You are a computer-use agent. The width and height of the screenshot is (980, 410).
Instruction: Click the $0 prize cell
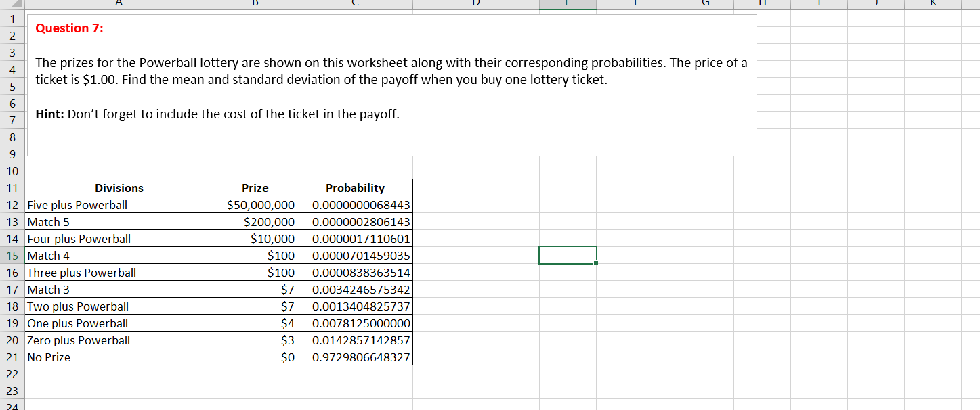(x=255, y=357)
